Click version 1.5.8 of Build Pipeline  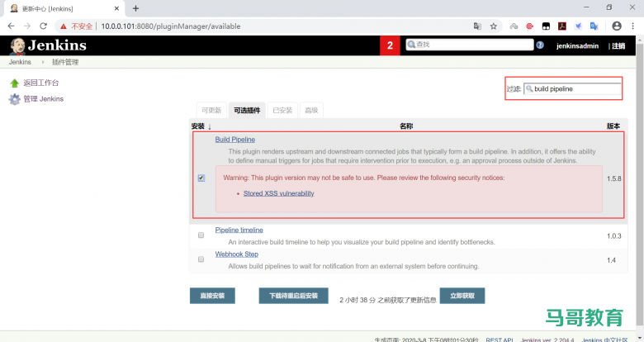pyautogui.click(x=613, y=178)
